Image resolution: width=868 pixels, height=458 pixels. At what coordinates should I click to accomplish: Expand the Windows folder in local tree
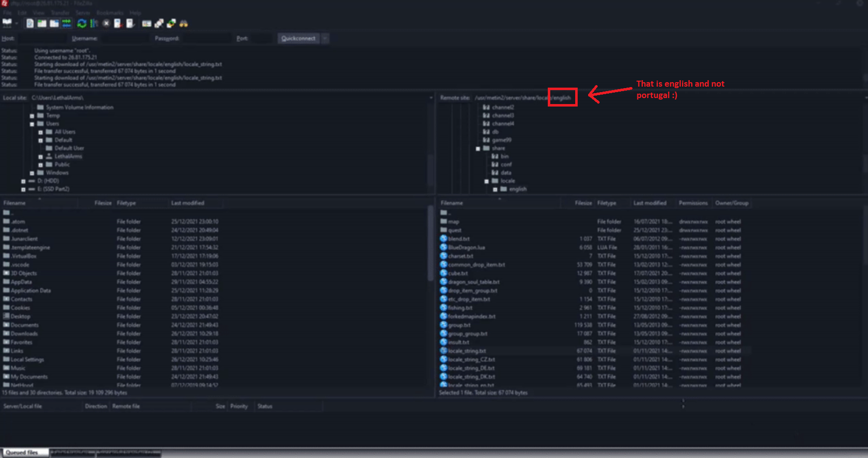32,173
